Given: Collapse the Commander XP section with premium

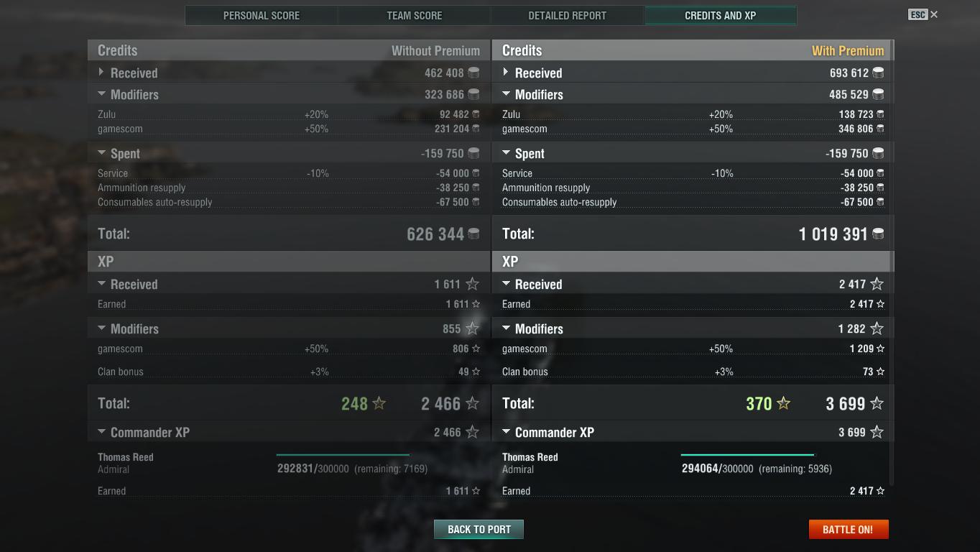Looking at the screenshot, I should pyautogui.click(x=506, y=431).
